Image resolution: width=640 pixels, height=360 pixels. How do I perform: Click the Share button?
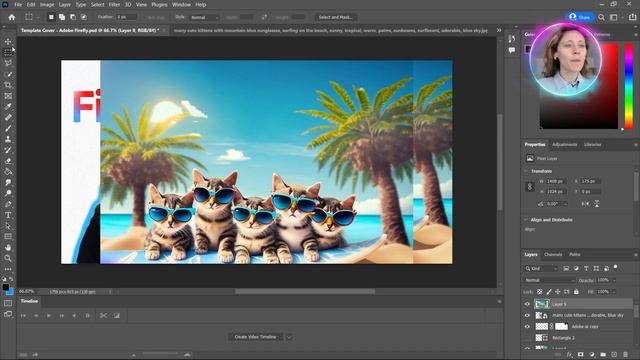580,17
